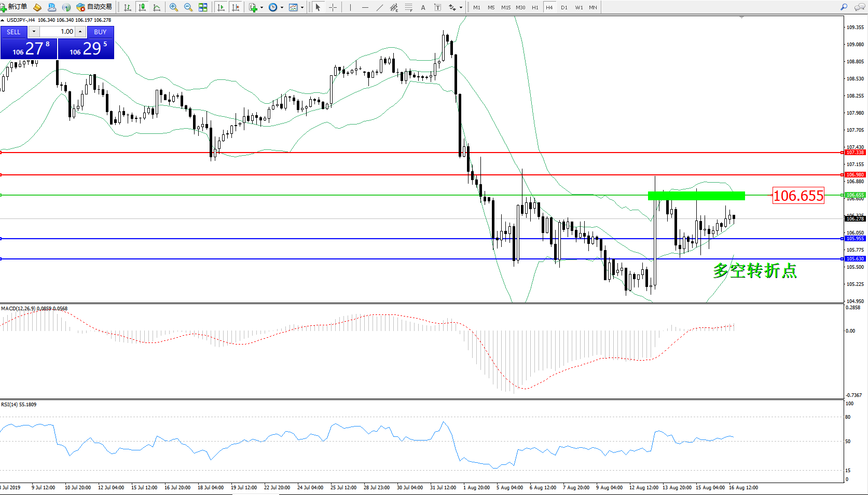Screen dimensions: 868x495
Task: Expand the indicators list dropdown arrow
Action: tap(261, 7)
